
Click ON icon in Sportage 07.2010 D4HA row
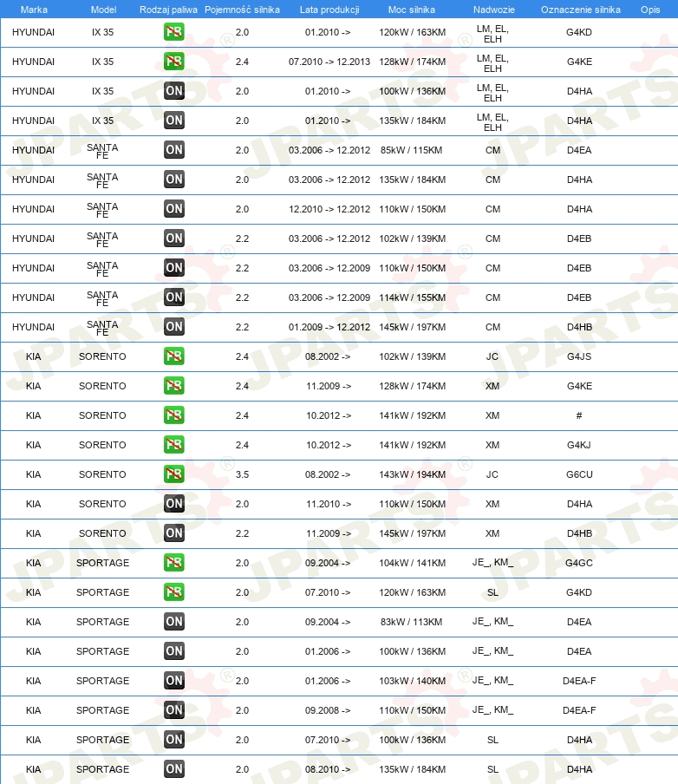pos(174,740)
